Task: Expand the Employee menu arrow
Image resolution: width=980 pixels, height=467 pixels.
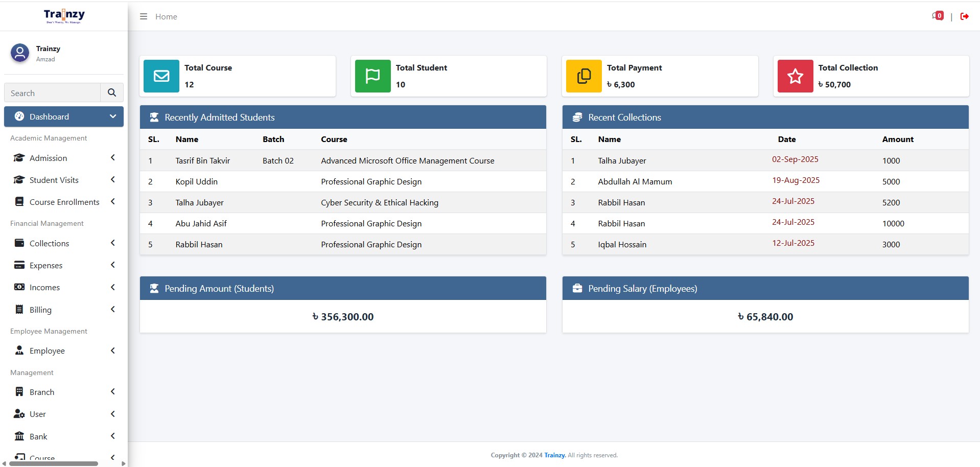Action: click(113, 351)
